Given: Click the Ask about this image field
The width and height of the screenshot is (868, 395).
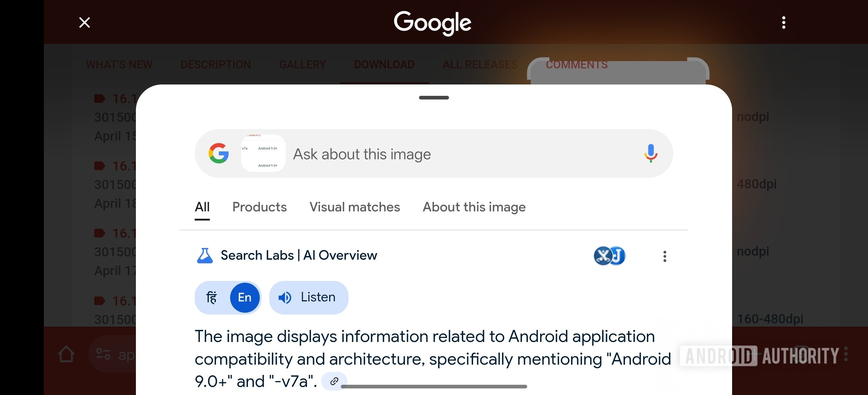Looking at the screenshot, I should point(438,154).
